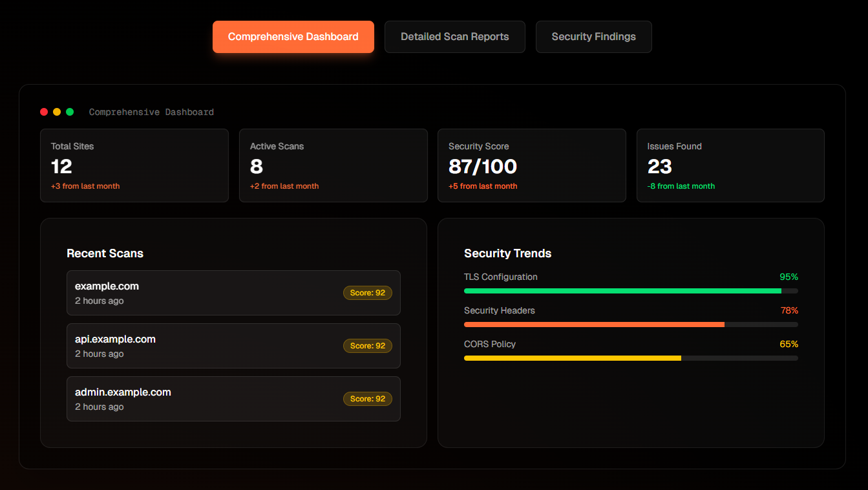Click the Issues Found stat card
Image resolution: width=868 pixels, height=490 pixels.
[730, 165]
